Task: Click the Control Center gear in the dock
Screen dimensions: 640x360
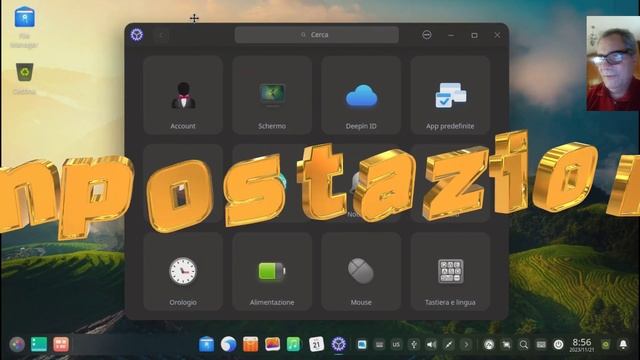Action: pos(338,344)
